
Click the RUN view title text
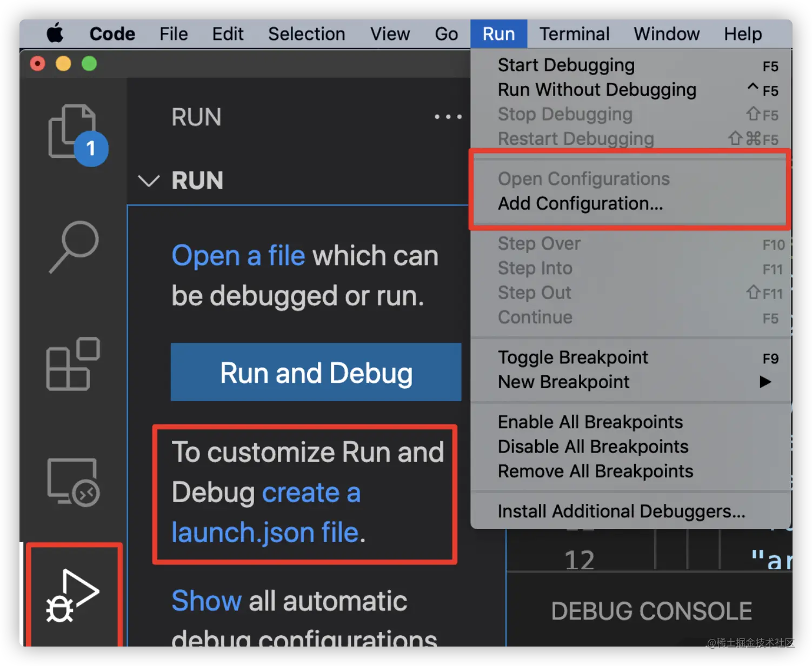click(196, 117)
